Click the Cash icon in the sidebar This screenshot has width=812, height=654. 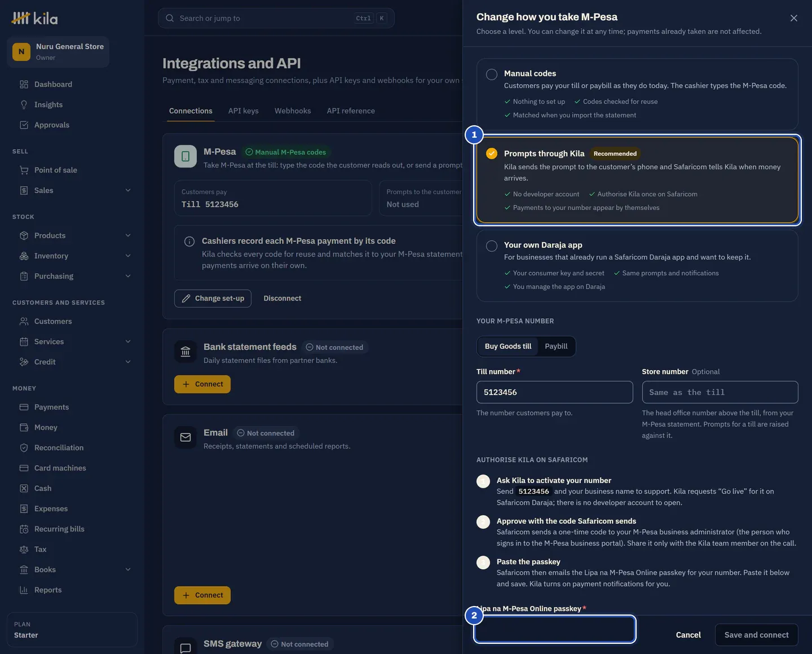(24, 488)
